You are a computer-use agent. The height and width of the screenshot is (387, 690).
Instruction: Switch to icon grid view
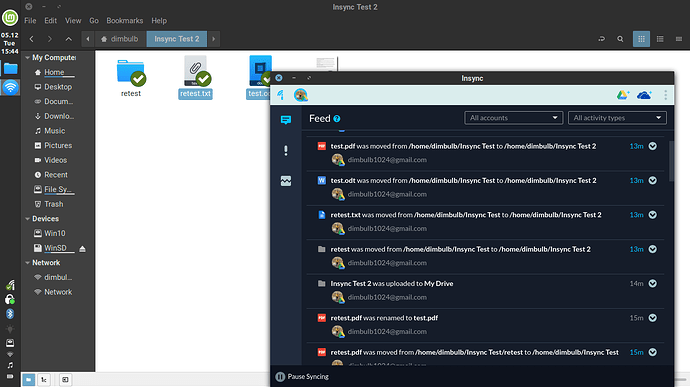pyautogui.click(x=641, y=39)
